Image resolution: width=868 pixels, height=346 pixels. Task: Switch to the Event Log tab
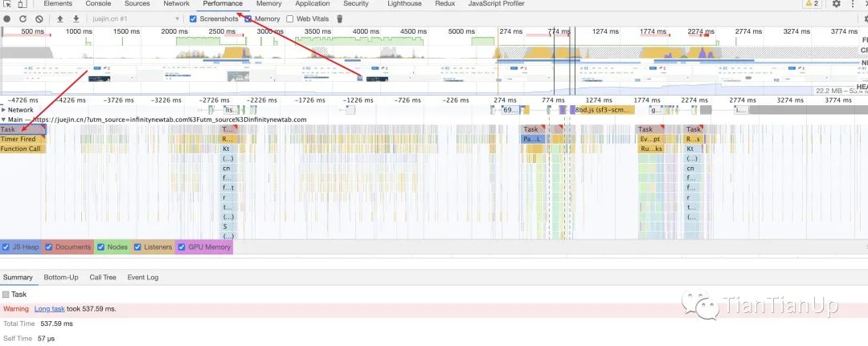(x=143, y=278)
